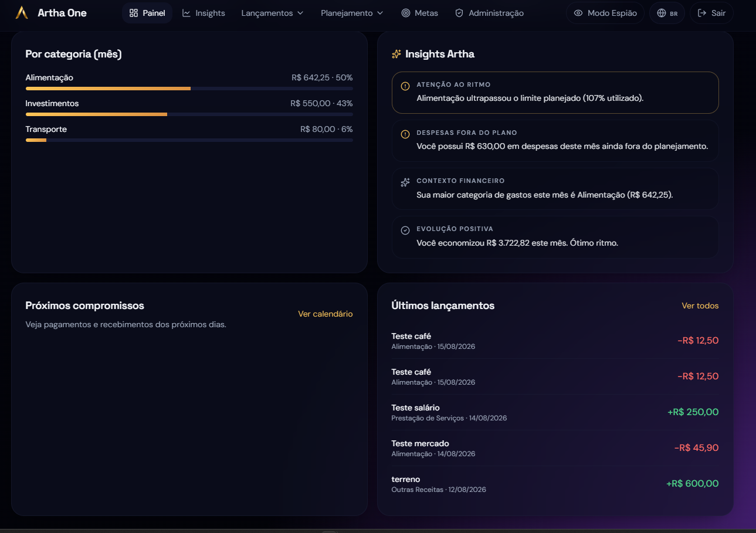Click the Artha One brand name

tap(62, 13)
